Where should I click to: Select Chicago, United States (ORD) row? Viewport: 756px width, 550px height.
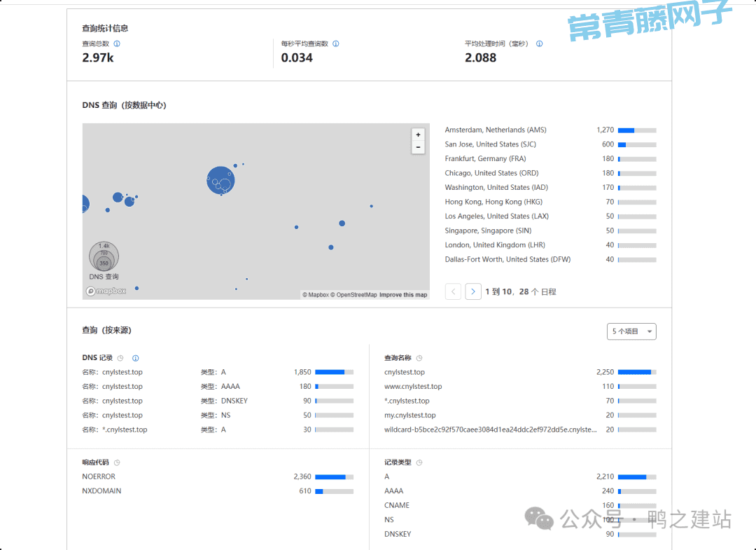click(550, 173)
